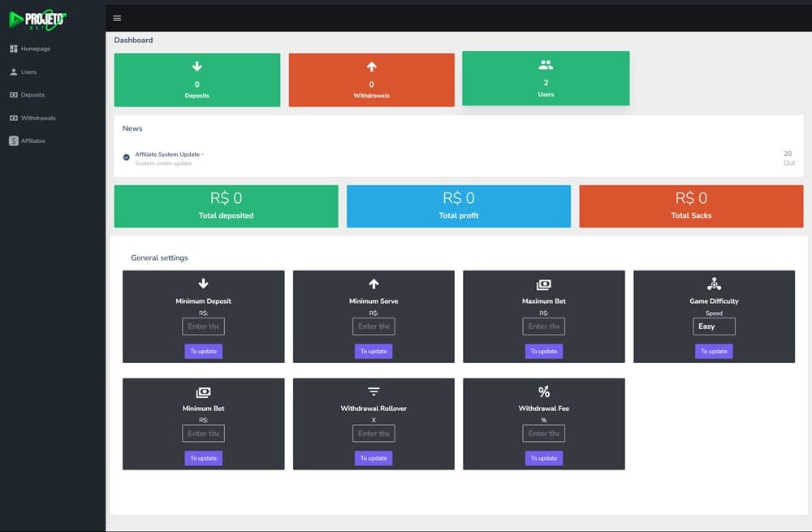The width and height of the screenshot is (812, 532).
Task: Click the Game Difficulty nodes icon
Action: tap(714, 283)
